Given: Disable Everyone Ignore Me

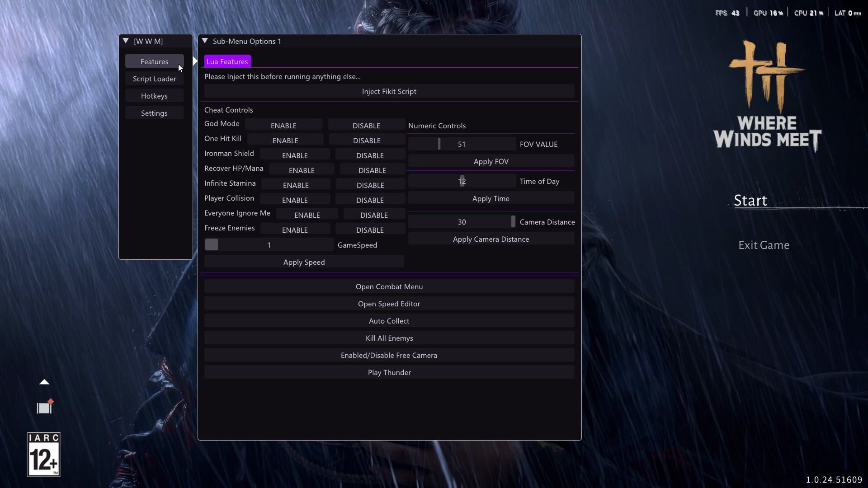Looking at the screenshot, I should pyautogui.click(x=374, y=215).
